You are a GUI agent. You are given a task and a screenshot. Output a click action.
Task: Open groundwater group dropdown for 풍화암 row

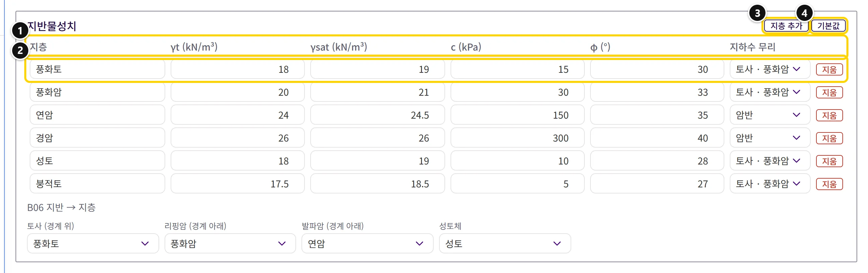pos(770,92)
